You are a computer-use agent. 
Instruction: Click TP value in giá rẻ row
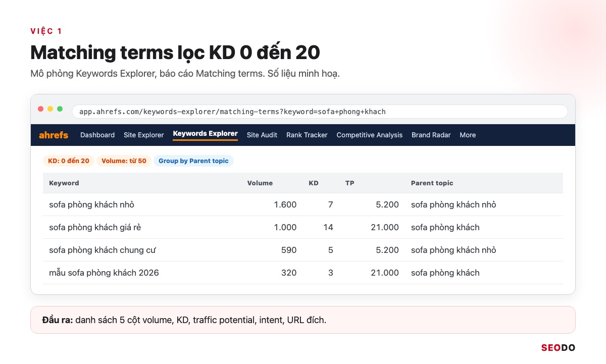click(x=385, y=227)
